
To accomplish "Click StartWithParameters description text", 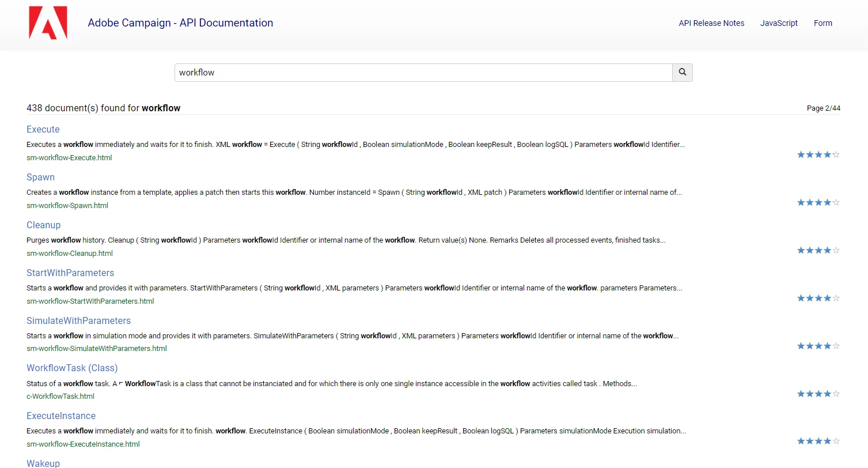I will 354,288.
